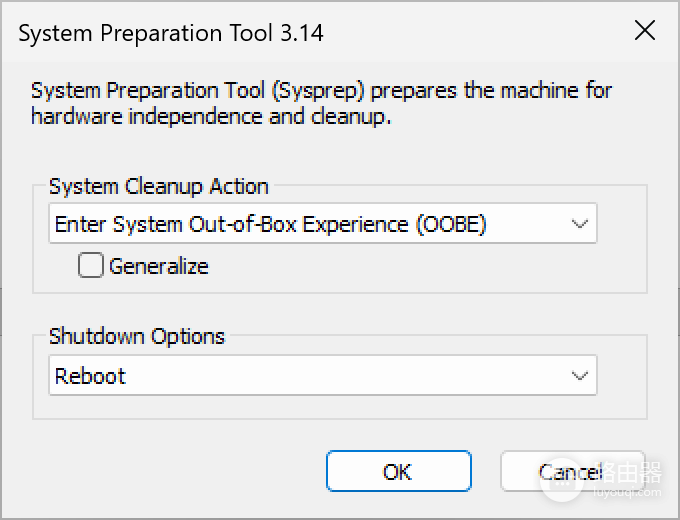
Task: Click the Reboot combo box field
Action: tap(323, 375)
